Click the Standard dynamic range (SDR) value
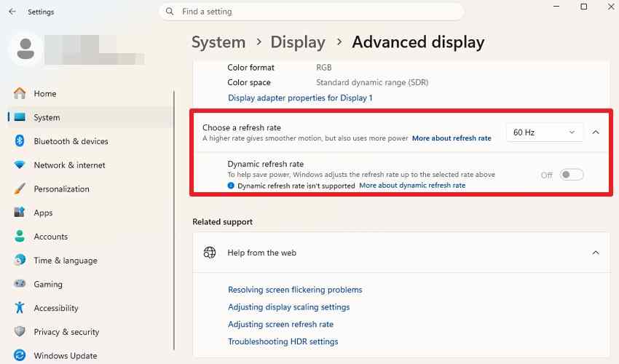This screenshot has height=364, width=619. [372, 82]
